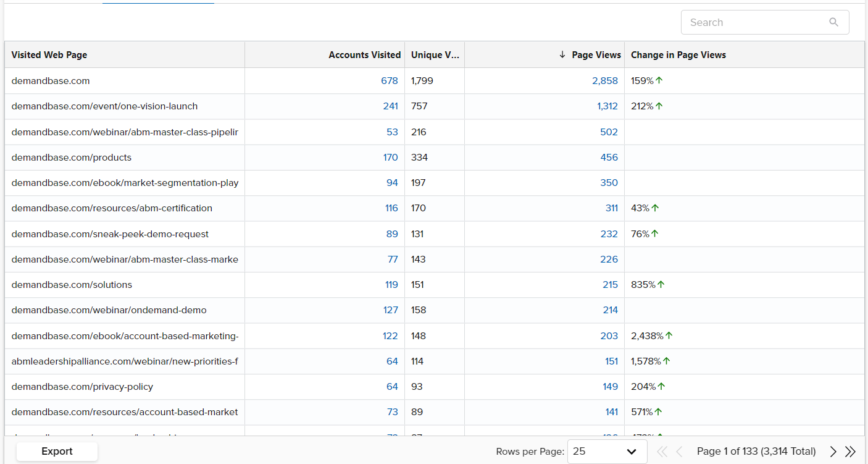Open page views count 141
868x464 pixels.
611,412
